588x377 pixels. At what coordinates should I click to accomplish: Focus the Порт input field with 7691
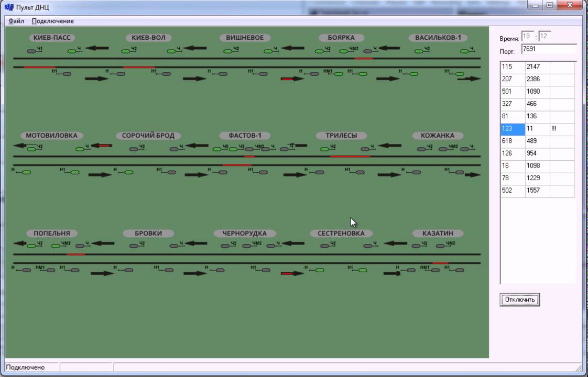549,49
